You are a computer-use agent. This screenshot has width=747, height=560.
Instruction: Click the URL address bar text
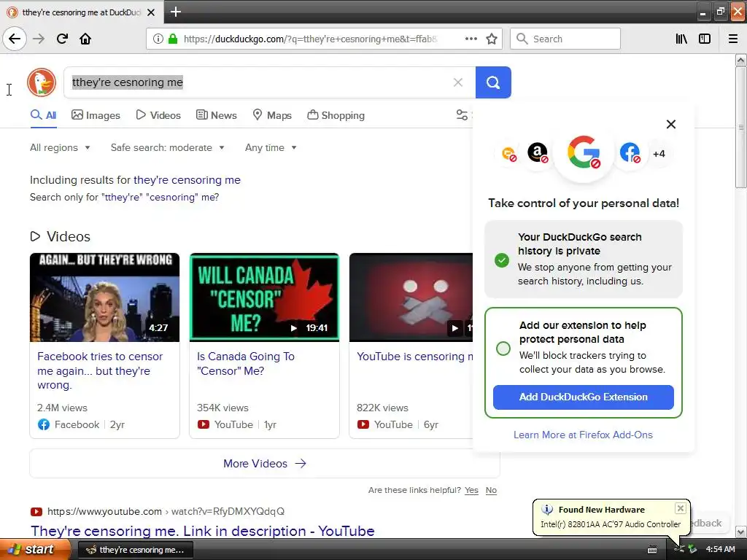tap(311, 39)
